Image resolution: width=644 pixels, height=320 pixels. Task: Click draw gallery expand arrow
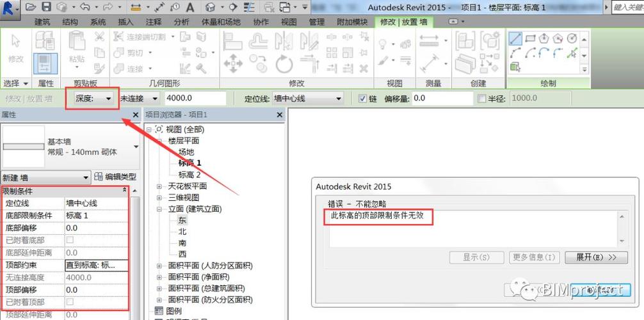tap(584, 69)
